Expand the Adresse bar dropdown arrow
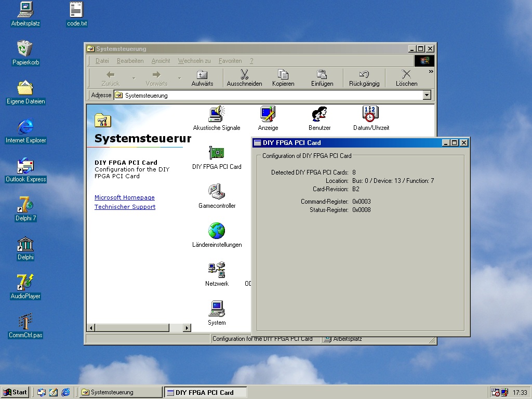The height and width of the screenshot is (399, 532). pos(427,95)
